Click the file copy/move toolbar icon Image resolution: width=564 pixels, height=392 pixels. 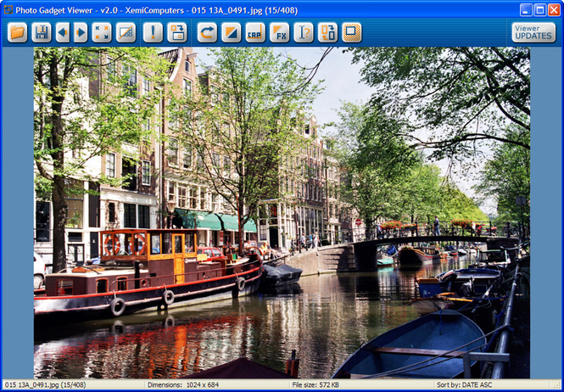(177, 32)
